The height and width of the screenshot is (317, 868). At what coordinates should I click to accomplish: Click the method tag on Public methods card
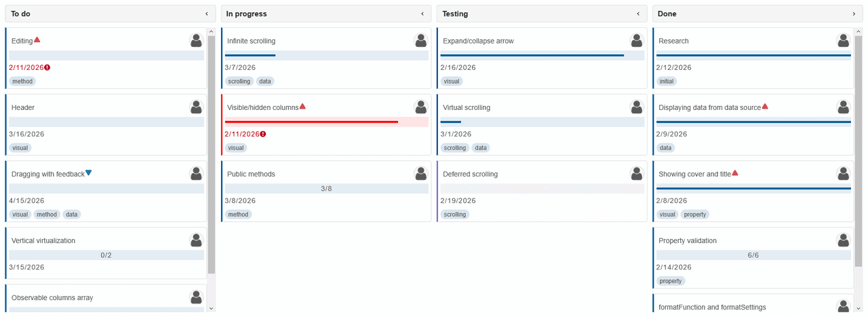point(238,215)
